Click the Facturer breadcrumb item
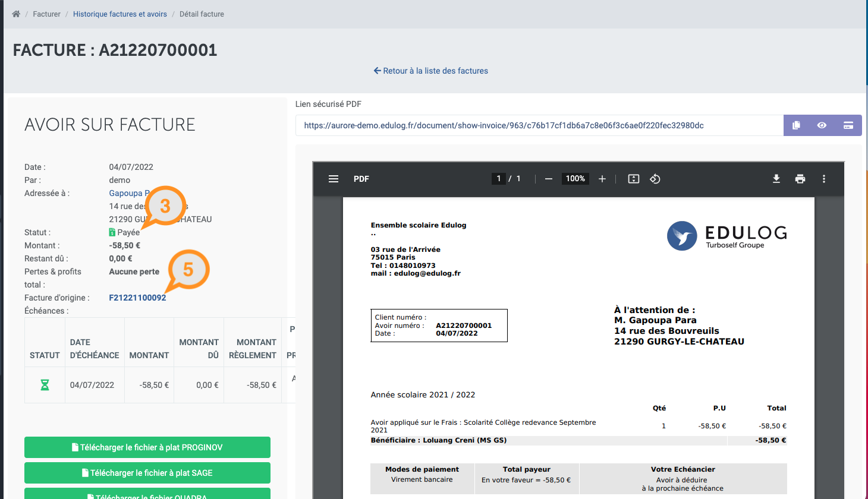This screenshot has width=868, height=499. [x=46, y=14]
